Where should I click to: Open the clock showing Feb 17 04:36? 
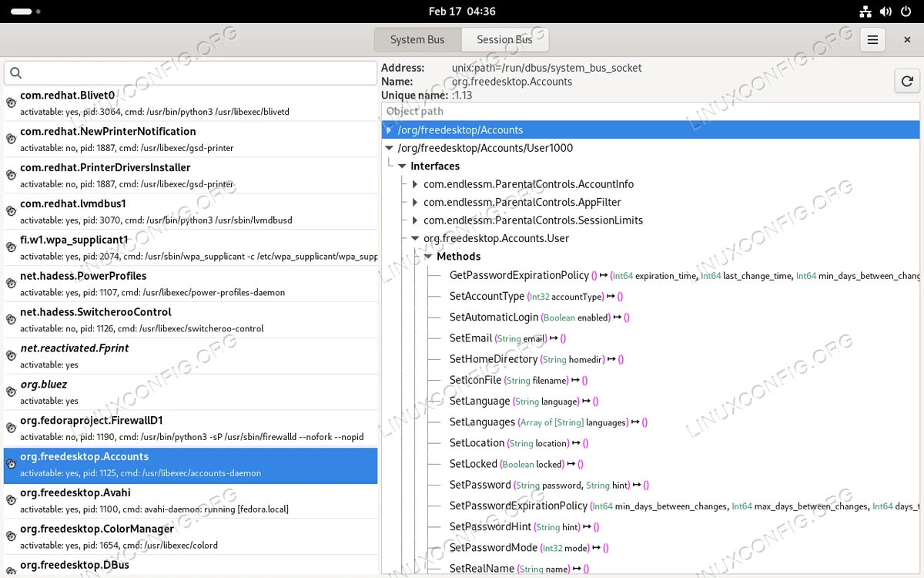pyautogui.click(x=462, y=12)
